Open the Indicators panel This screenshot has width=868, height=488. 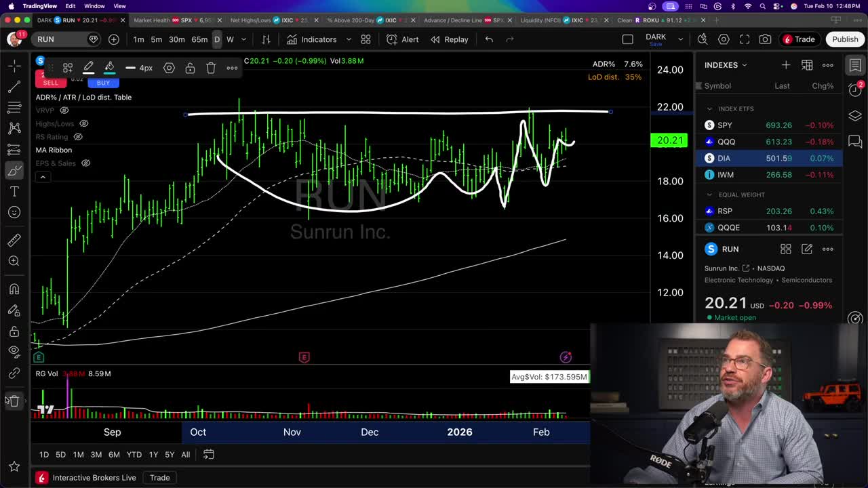coord(318,39)
